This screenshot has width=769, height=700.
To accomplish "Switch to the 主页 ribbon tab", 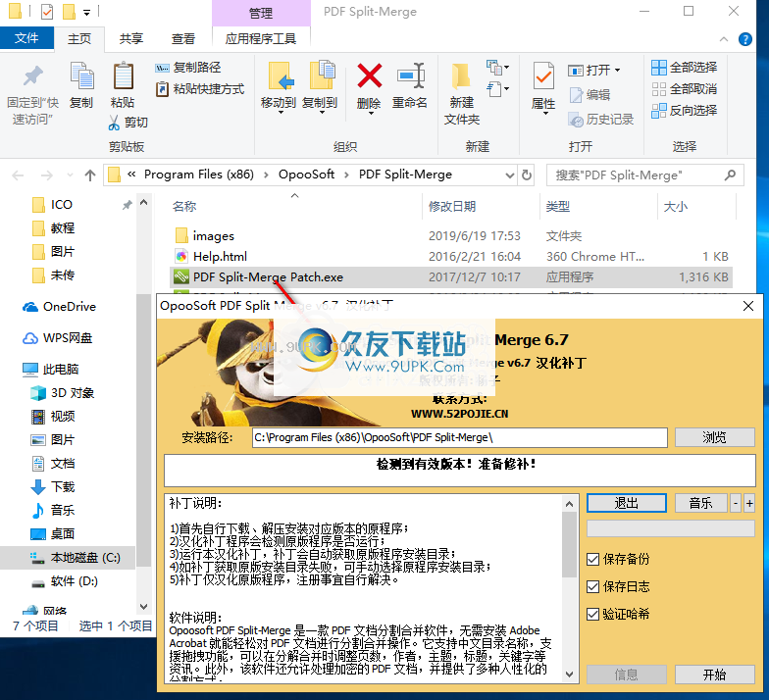I will click(x=79, y=39).
